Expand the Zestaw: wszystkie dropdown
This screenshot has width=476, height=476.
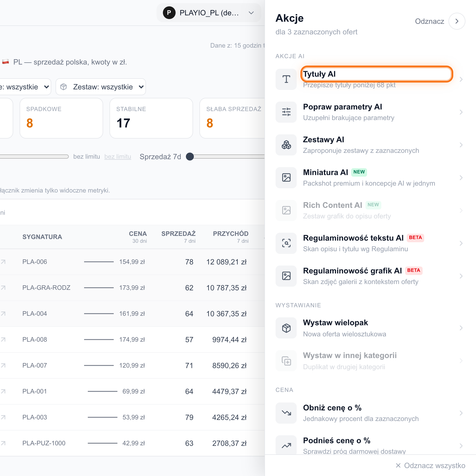pyautogui.click(x=101, y=87)
